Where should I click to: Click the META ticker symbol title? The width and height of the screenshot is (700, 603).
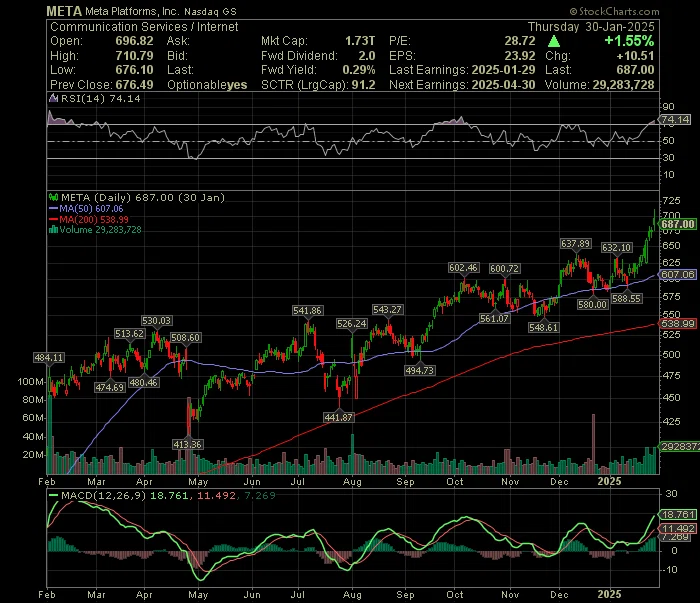(64, 11)
